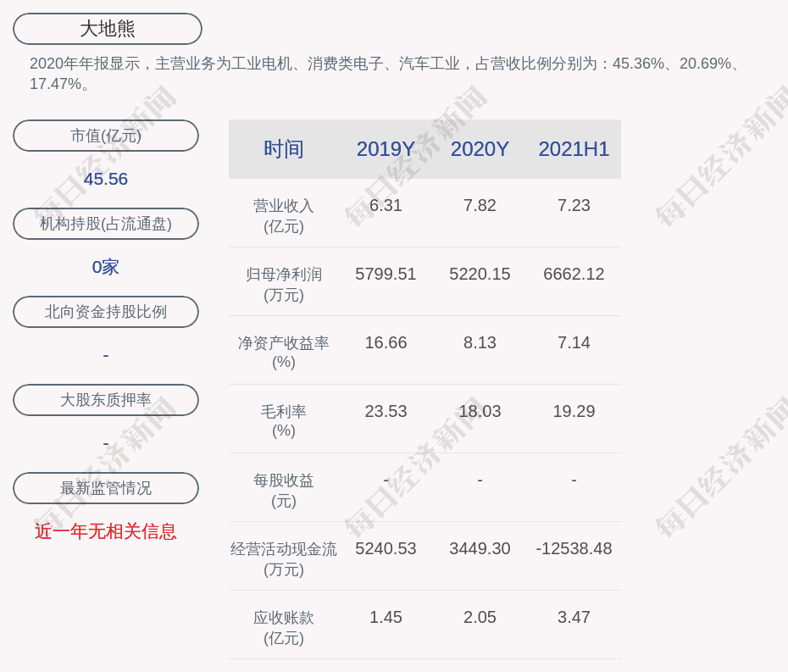The width and height of the screenshot is (788, 672).
Task: Click the red 近一年无相关信息 text
Action: (106, 531)
